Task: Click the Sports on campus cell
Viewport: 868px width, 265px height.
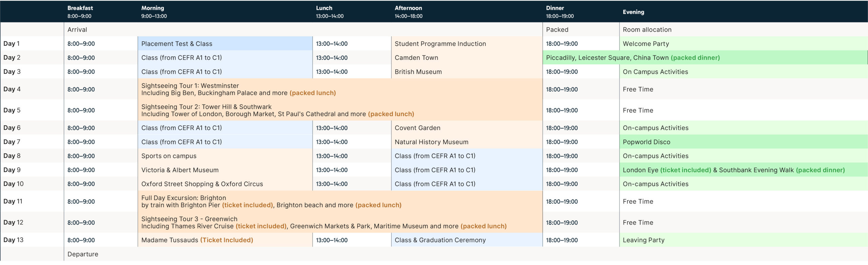Action: click(x=169, y=156)
